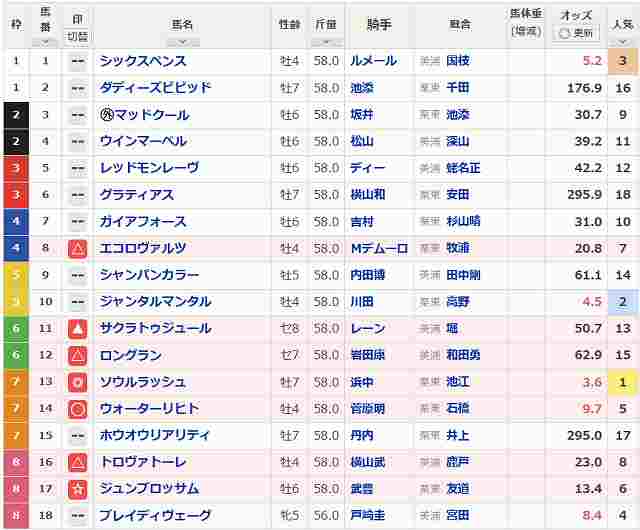Click the refresh icon on the オッズ 更新 button
The height and width of the screenshot is (530, 640).
[x=564, y=33]
